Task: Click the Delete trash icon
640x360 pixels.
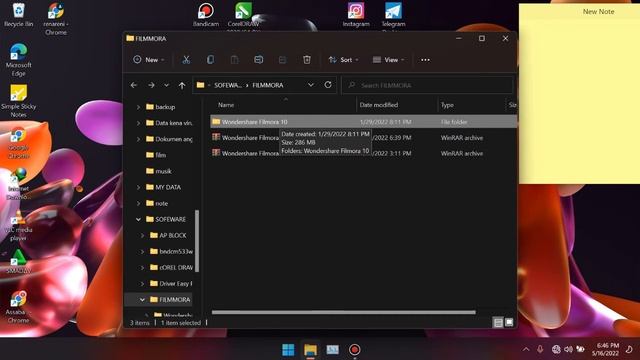Action: pos(307,60)
